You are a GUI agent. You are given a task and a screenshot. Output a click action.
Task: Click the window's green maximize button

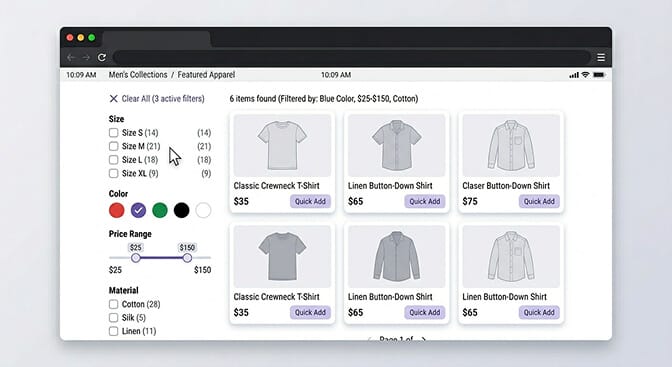[92, 38]
